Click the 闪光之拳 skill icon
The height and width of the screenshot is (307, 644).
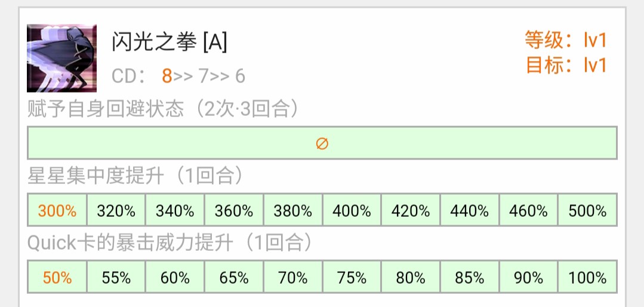coord(61,58)
